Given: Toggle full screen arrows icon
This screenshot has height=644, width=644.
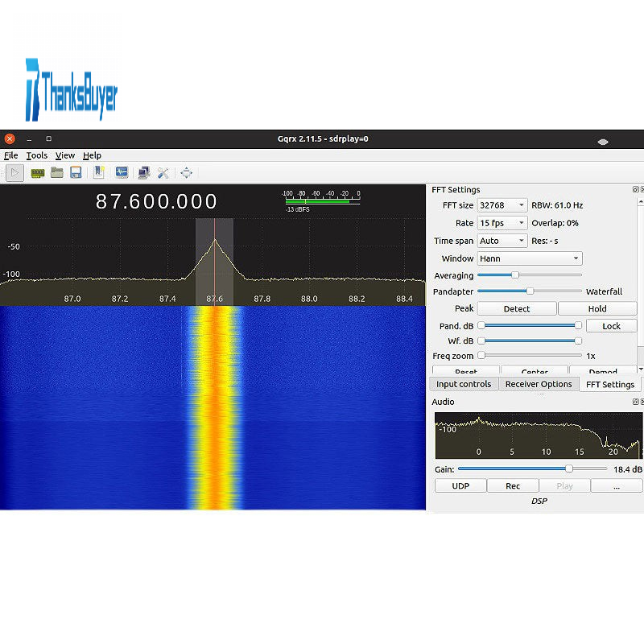Looking at the screenshot, I should point(186,172).
